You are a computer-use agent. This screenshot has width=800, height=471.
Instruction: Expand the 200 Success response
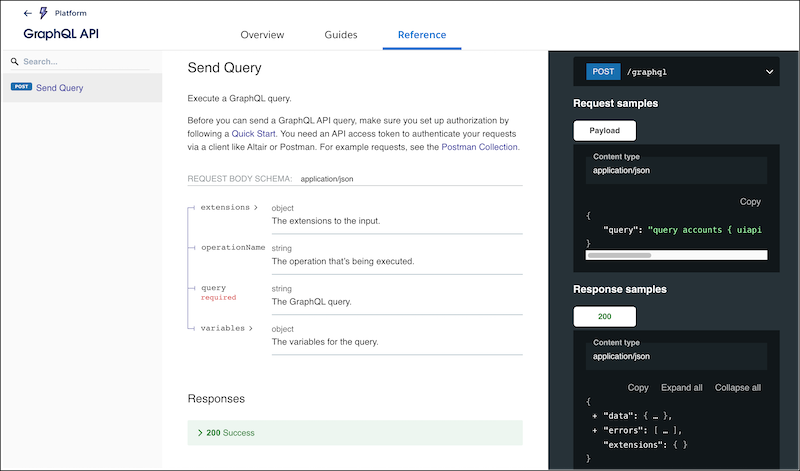coord(355,433)
